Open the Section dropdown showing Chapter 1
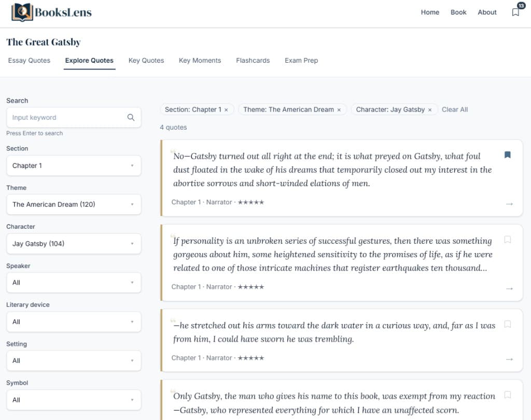This screenshot has width=531, height=420. [x=74, y=165]
